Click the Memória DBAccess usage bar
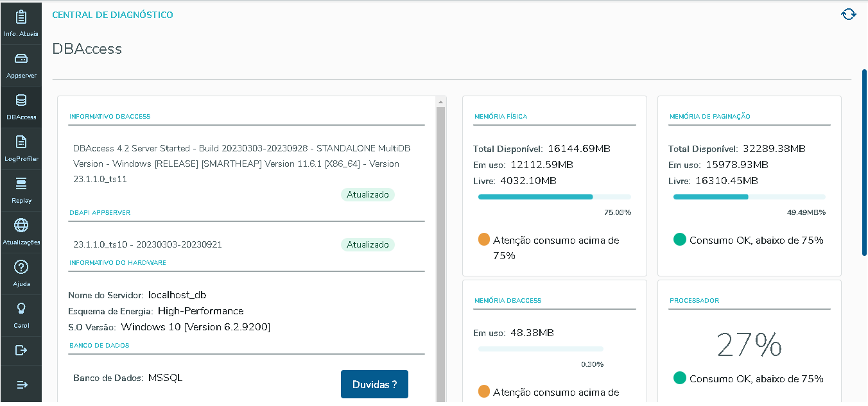Viewport: 868px width, 406px height. tap(541, 349)
